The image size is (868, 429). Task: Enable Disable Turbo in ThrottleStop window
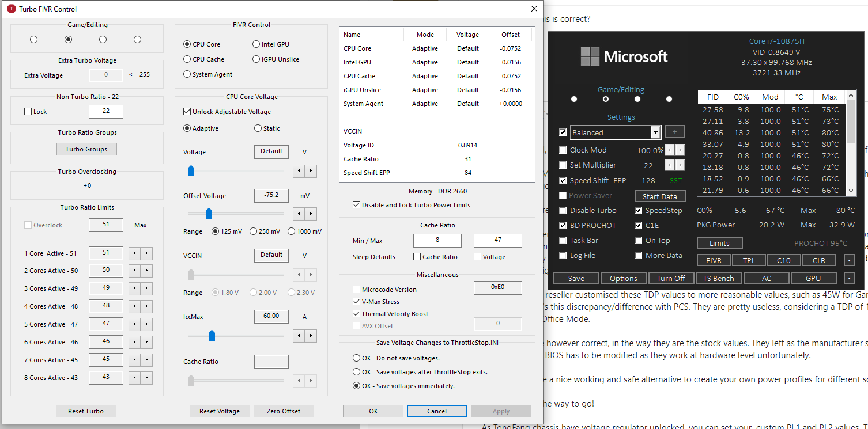pyautogui.click(x=563, y=211)
